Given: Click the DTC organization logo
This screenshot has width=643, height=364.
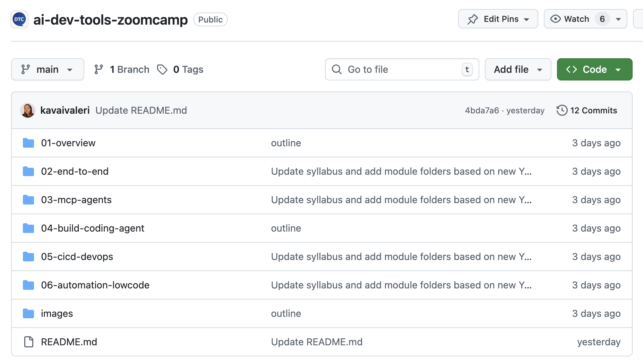Looking at the screenshot, I should pos(19,19).
